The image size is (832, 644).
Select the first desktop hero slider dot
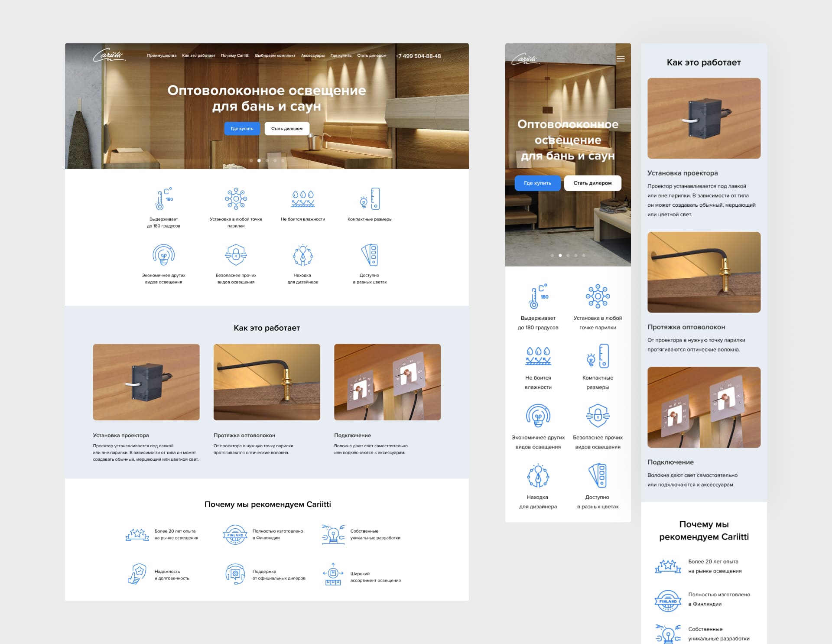point(251,161)
